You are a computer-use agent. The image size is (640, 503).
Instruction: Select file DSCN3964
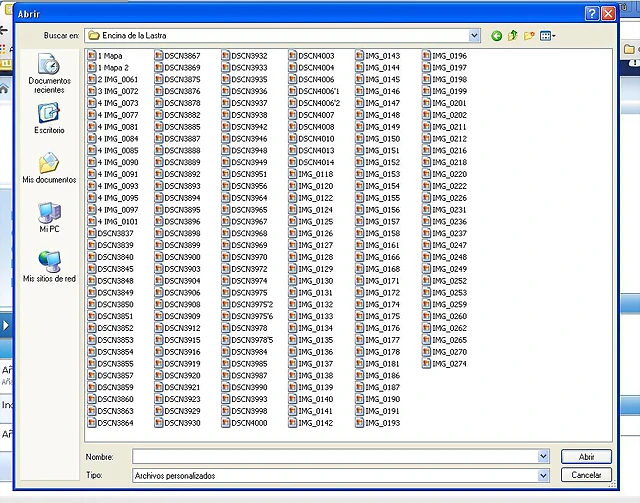pyautogui.click(x=244, y=198)
